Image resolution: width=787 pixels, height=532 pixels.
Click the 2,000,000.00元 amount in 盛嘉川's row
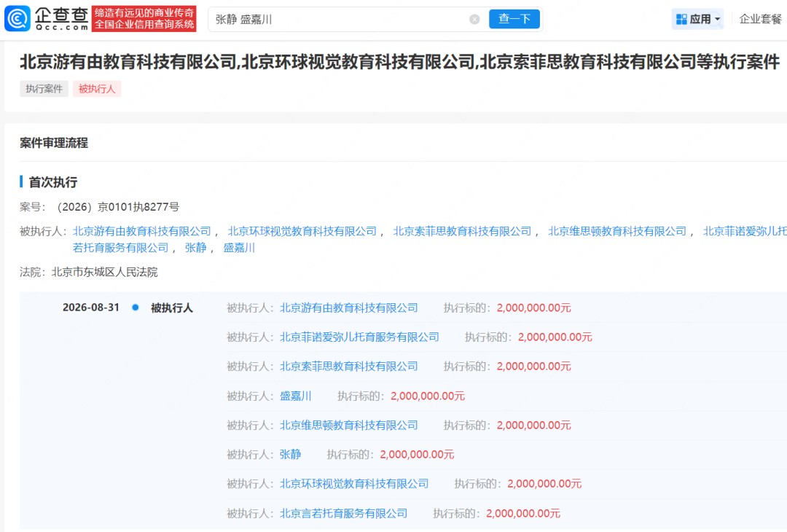[428, 396]
